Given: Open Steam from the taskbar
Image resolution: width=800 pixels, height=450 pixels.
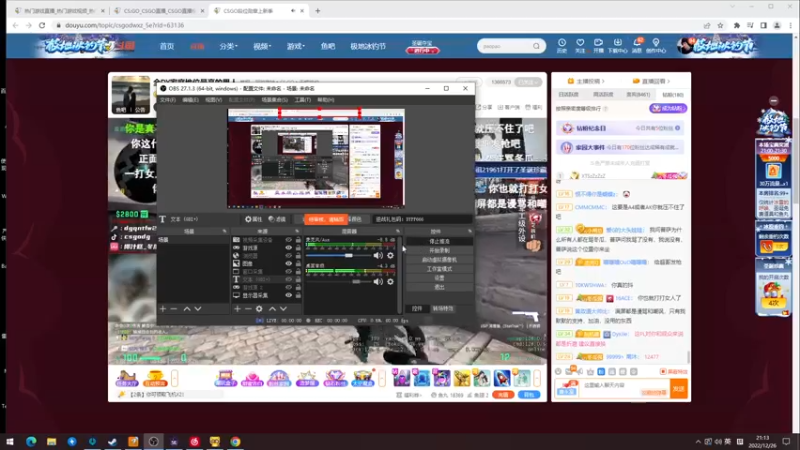Looking at the screenshot, I should point(113,441).
